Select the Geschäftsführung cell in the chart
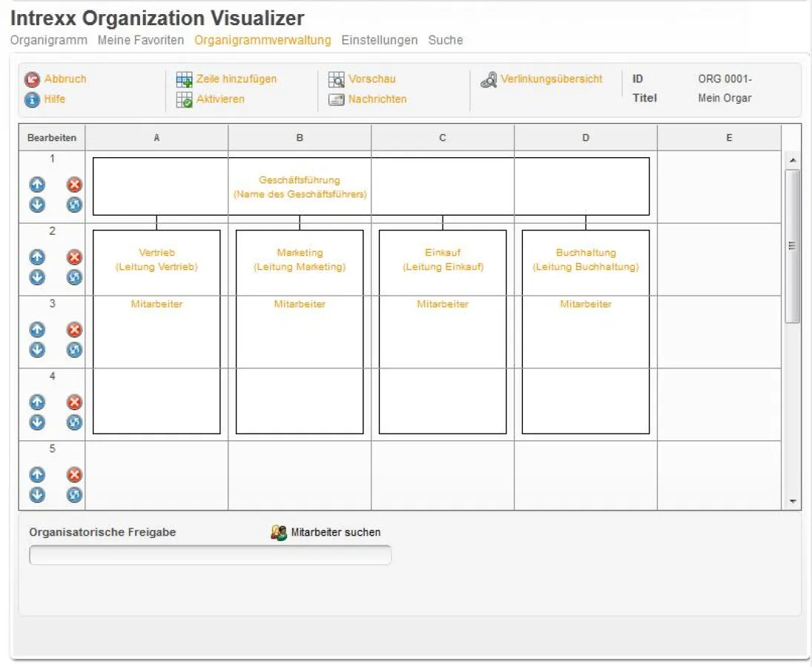This screenshot has width=812, height=667. (x=300, y=186)
